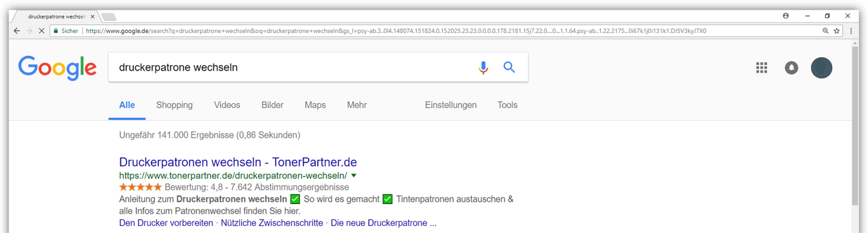868x233 pixels.
Task: Open Google notifications bell
Action: coord(792,68)
